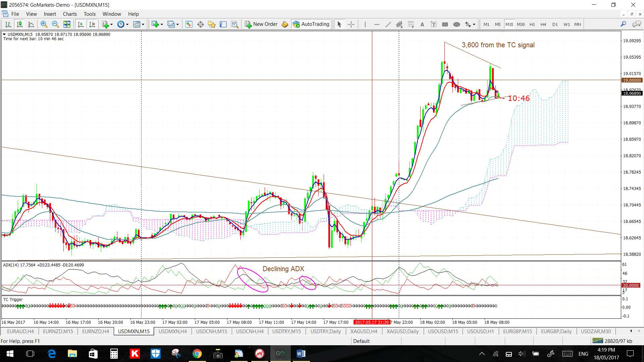Click new chart window icon

tap(155, 24)
